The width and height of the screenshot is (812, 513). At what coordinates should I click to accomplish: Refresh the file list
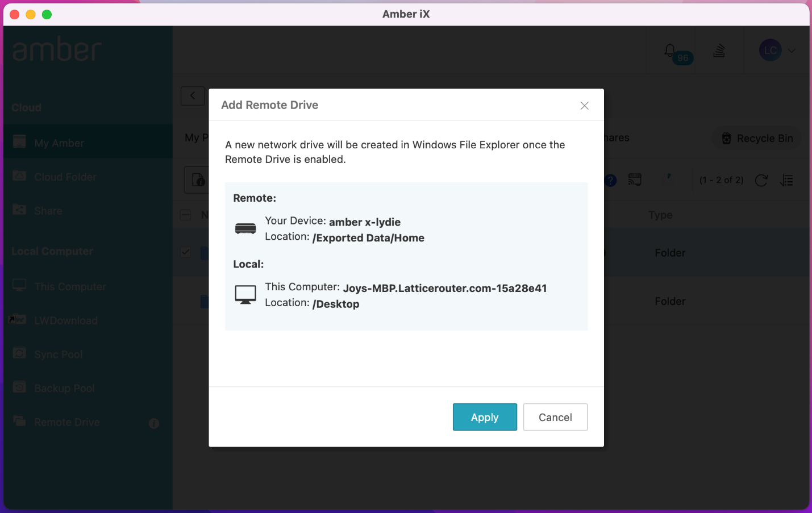click(x=761, y=181)
